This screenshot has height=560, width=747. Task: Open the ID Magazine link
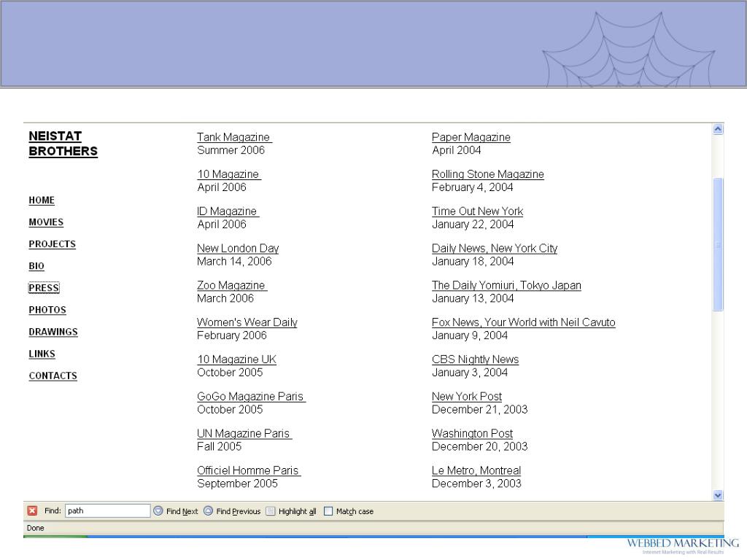(228, 211)
